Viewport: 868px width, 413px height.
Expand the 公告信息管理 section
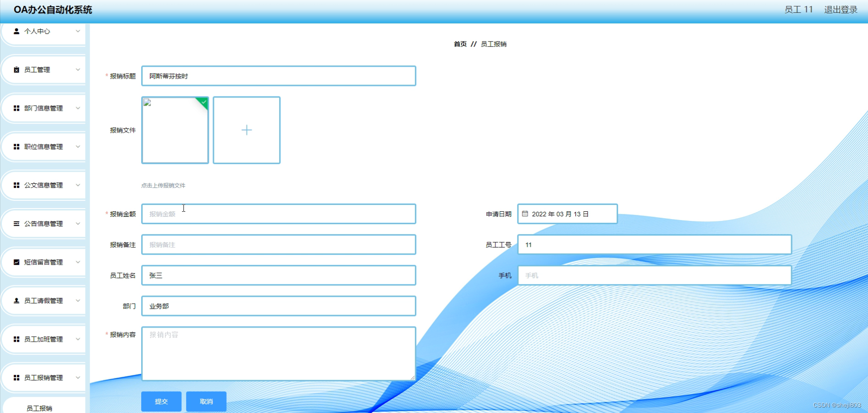[78, 223]
